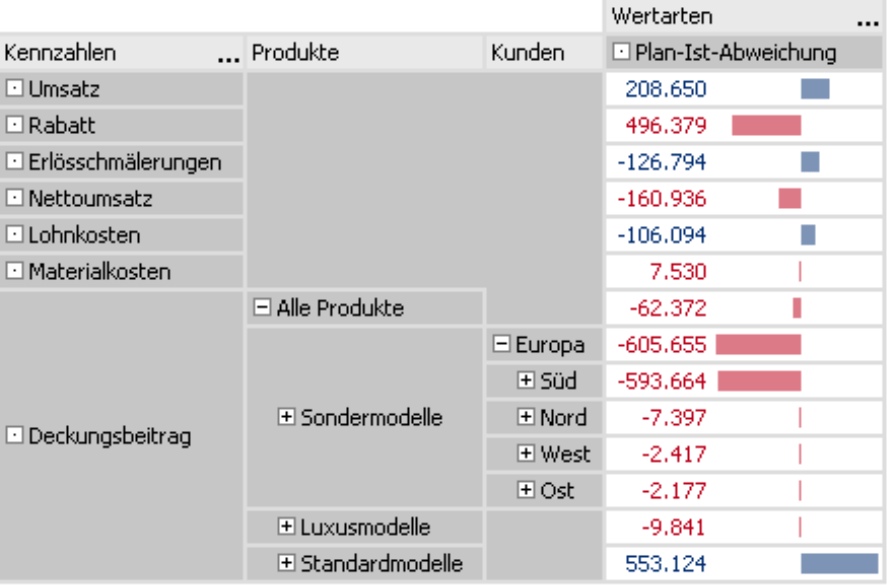Select the Standardmodelle blue value bar

(x=839, y=564)
